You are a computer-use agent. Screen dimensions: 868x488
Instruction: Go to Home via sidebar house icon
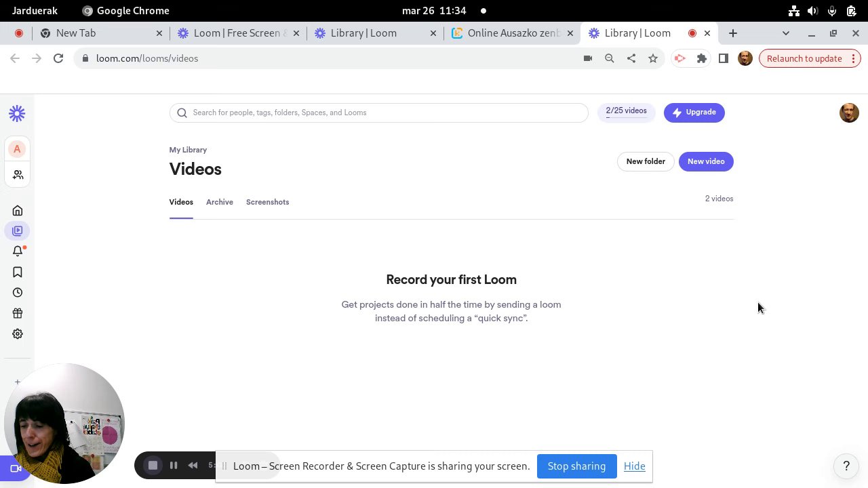[18, 211]
